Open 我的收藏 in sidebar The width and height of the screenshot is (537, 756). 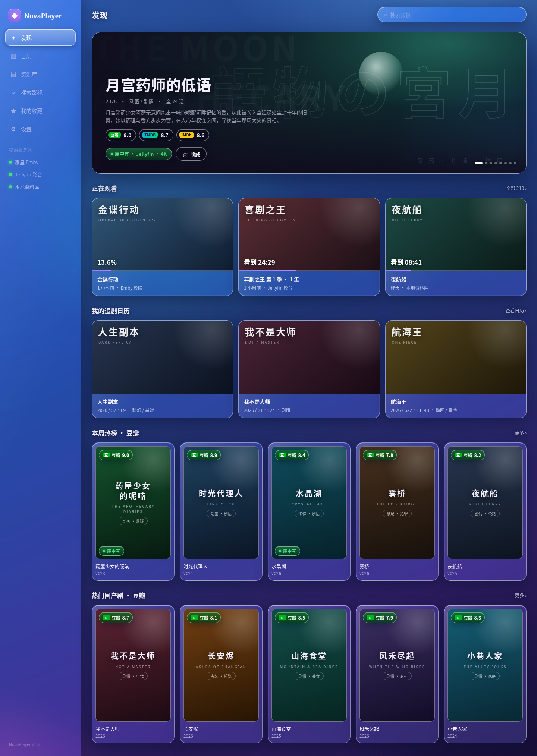pos(40,111)
